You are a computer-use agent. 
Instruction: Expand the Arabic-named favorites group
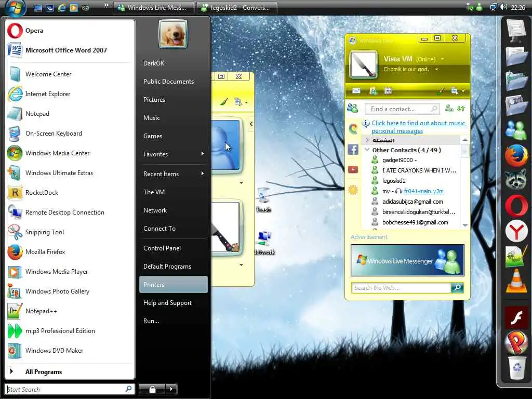coord(367,140)
